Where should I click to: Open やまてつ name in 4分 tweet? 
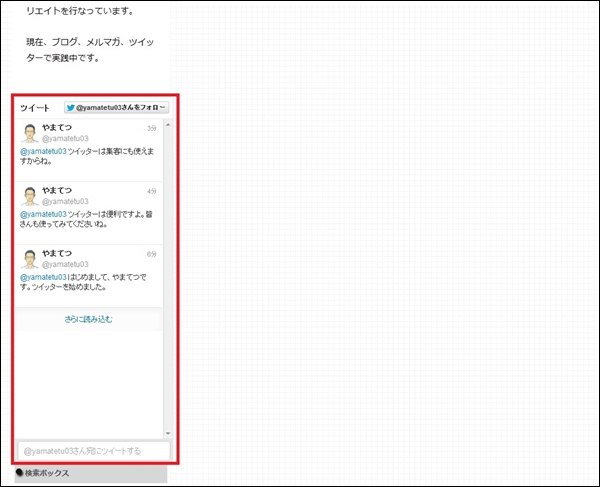[57, 190]
